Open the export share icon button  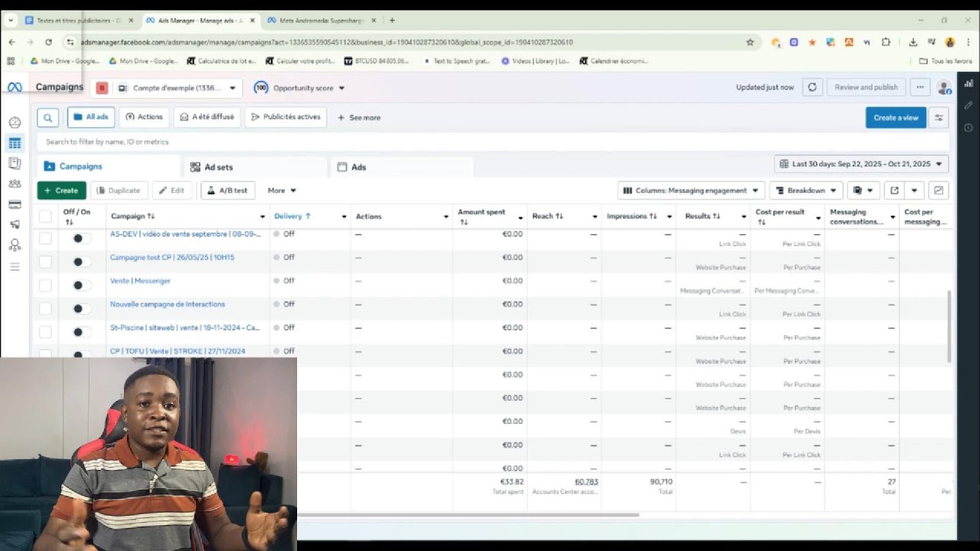click(x=894, y=191)
